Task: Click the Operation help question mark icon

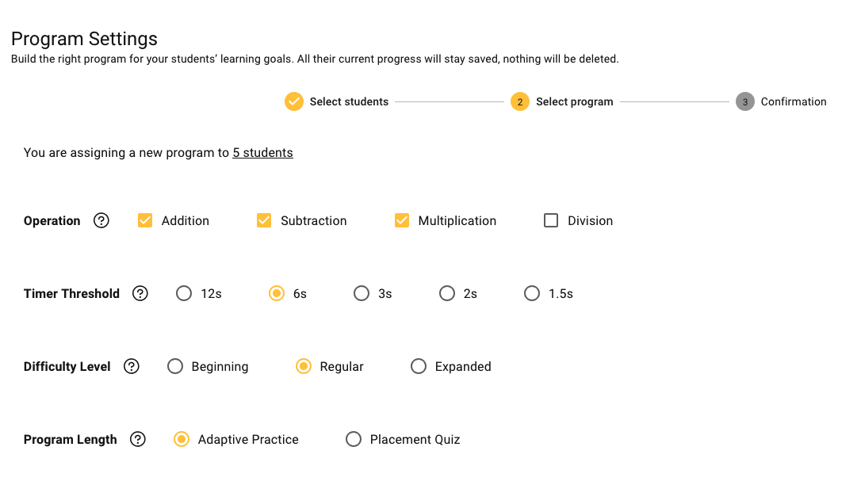Action: click(101, 221)
